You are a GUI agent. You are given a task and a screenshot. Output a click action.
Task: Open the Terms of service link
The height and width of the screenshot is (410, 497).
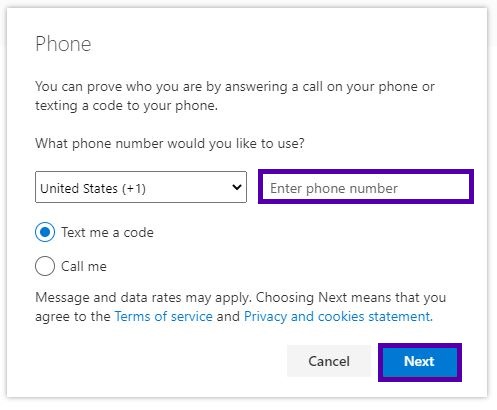click(x=163, y=316)
